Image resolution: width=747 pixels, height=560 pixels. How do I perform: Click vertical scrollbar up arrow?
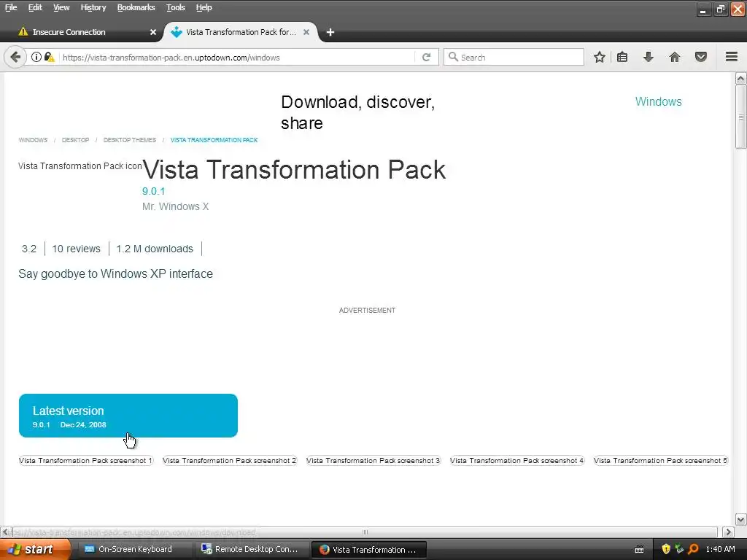pos(740,78)
